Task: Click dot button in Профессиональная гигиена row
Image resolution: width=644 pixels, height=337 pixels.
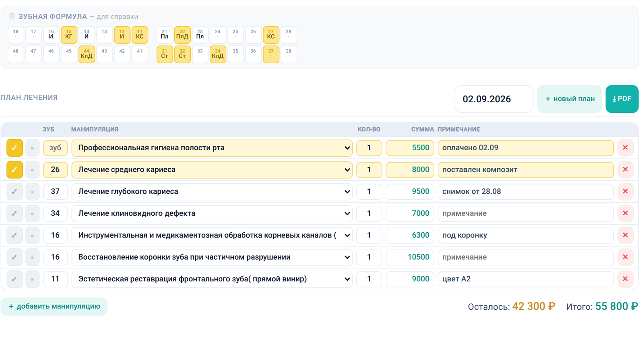Action: pos(32,148)
